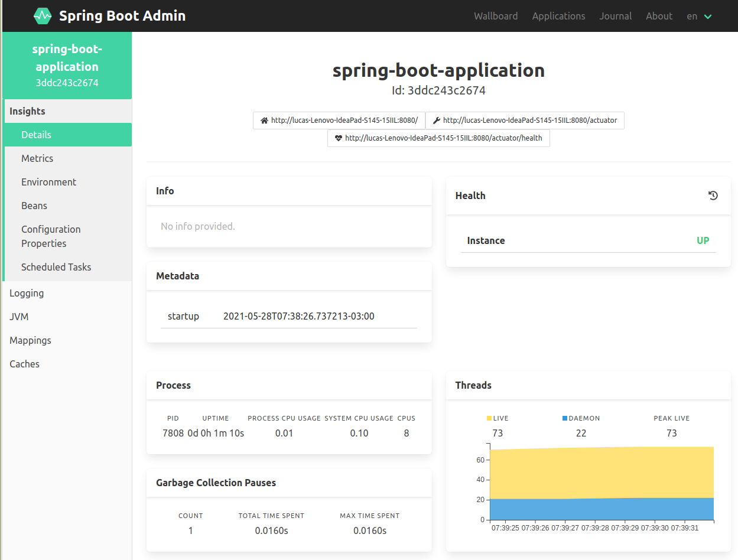Click the TOTAL TIME SPENT label
The width and height of the screenshot is (738, 560).
tap(271, 516)
